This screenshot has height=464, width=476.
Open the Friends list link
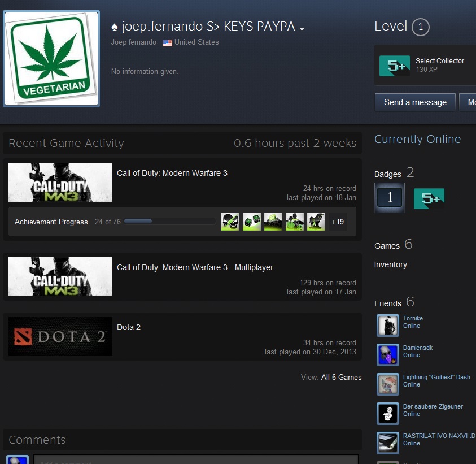(x=387, y=303)
